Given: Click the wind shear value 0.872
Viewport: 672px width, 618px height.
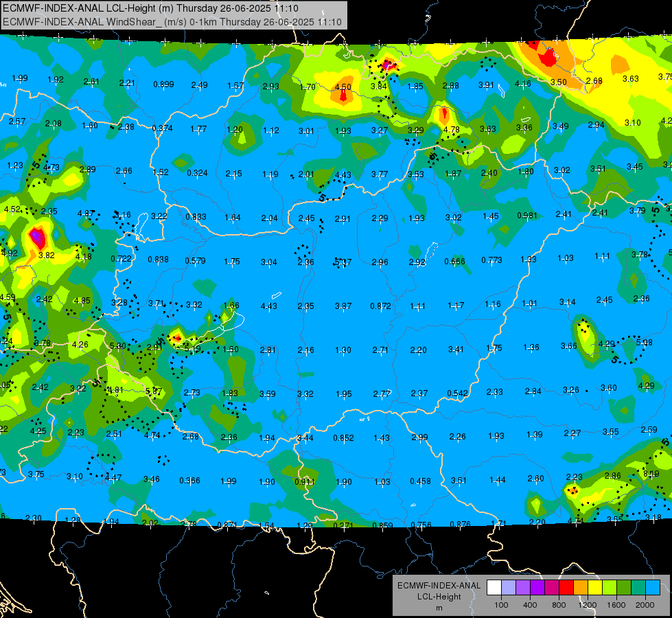Looking at the screenshot, I should pyautogui.click(x=380, y=306).
